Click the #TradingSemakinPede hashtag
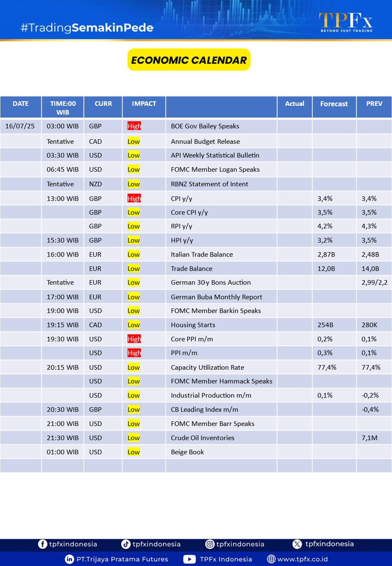The image size is (392, 566). (87, 27)
